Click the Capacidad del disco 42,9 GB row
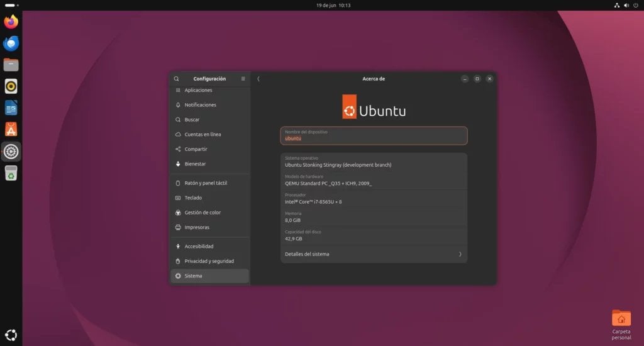 click(x=374, y=236)
